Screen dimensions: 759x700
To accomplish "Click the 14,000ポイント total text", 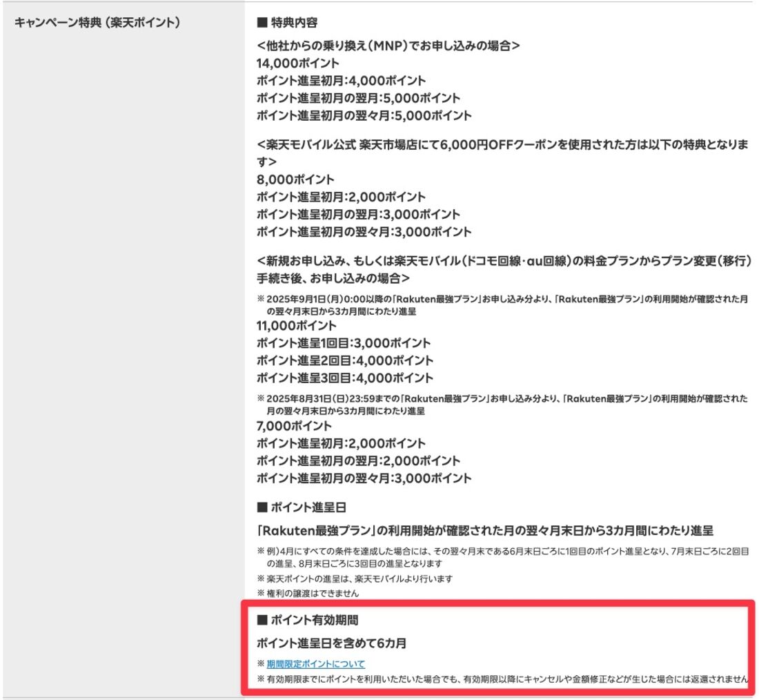I will pos(297,64).
